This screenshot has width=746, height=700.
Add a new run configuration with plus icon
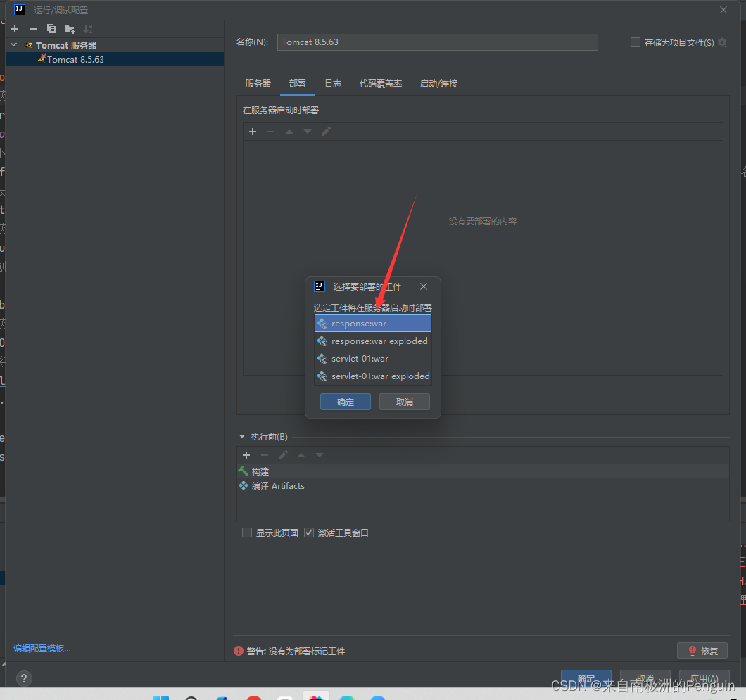tap(15, 29)
